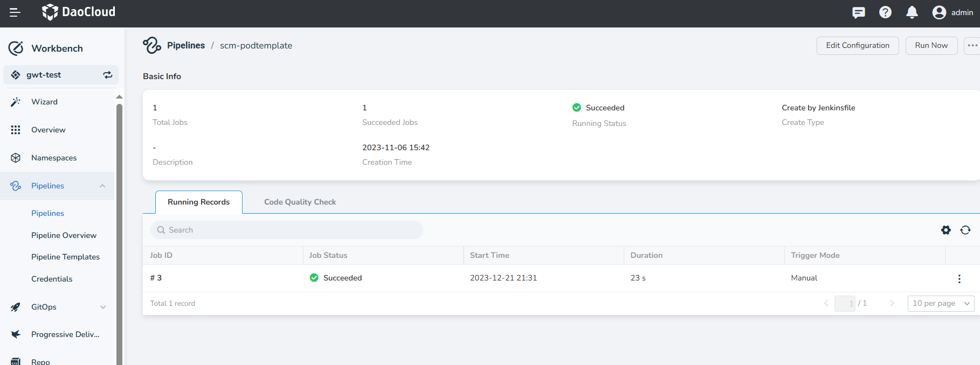This screenshot has height=365, width=980.
Task: Open Pipeline Templates in sidebar
Action: point(65,257)
